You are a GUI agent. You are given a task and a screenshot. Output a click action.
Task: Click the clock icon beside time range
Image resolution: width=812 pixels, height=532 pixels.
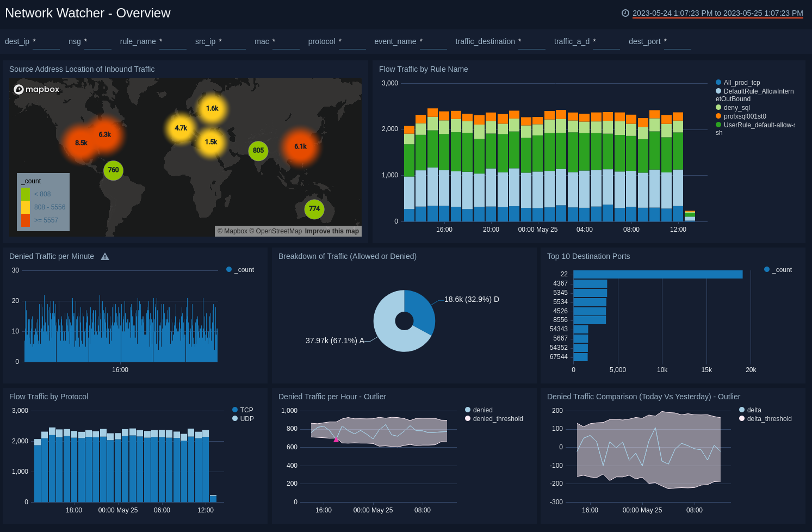pyautogui.click(x=625, y=13)
